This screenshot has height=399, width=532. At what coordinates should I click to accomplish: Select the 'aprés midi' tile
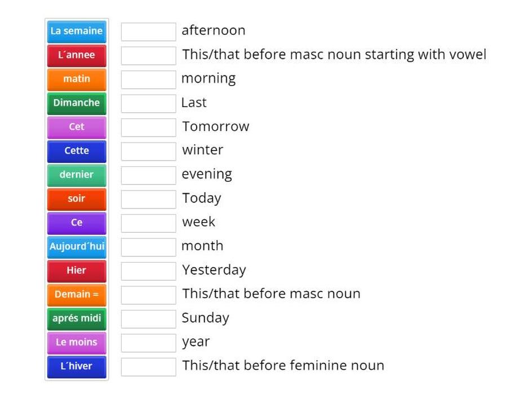(x=77, y=318)
